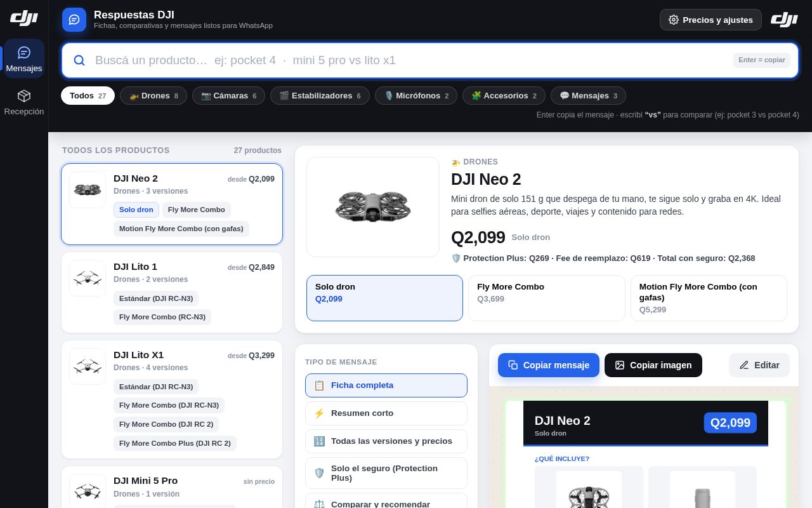Click Copiar mensaje button

tap(549, 365)
